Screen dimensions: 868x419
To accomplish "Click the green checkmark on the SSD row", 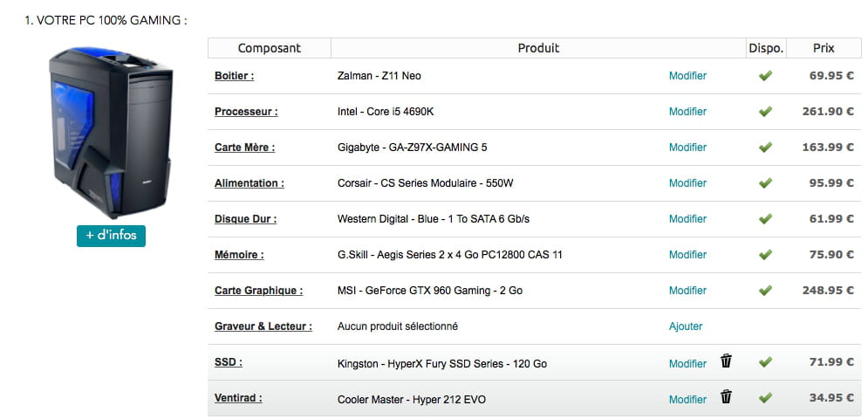I will click(765, 362).
